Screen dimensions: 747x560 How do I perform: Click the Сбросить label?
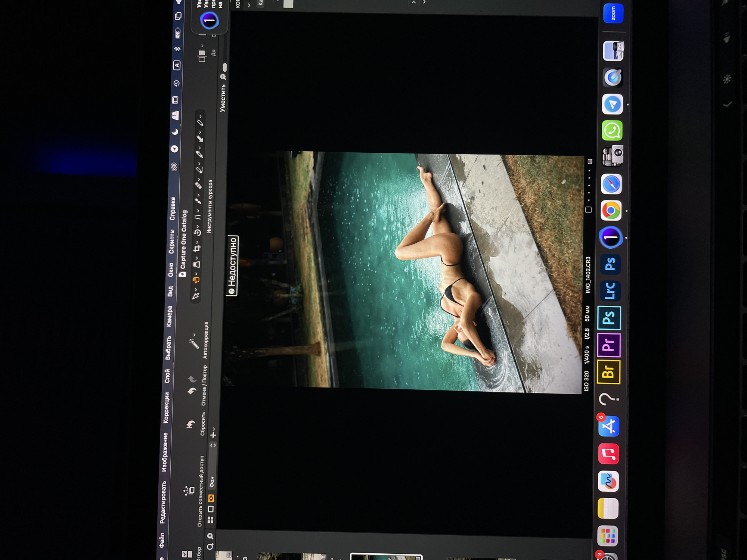point(203,424)
